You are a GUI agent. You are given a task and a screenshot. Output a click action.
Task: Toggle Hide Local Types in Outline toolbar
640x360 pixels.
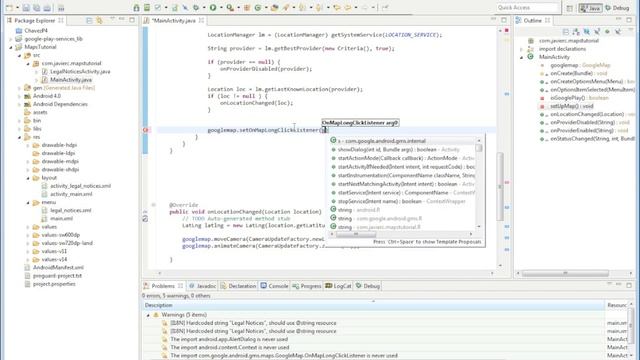[x=618, y=31]
